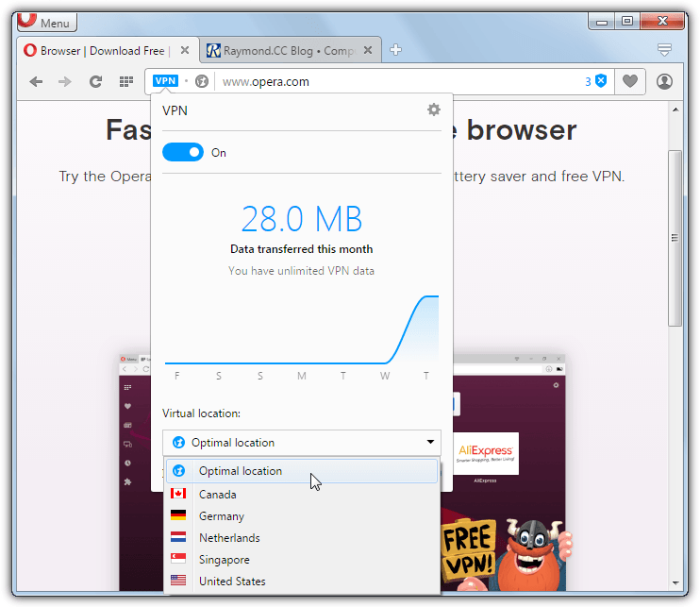Image resolution: width=700 pixels, height=607 pixels.
Task: Open the user account icon
Action: 664,82
